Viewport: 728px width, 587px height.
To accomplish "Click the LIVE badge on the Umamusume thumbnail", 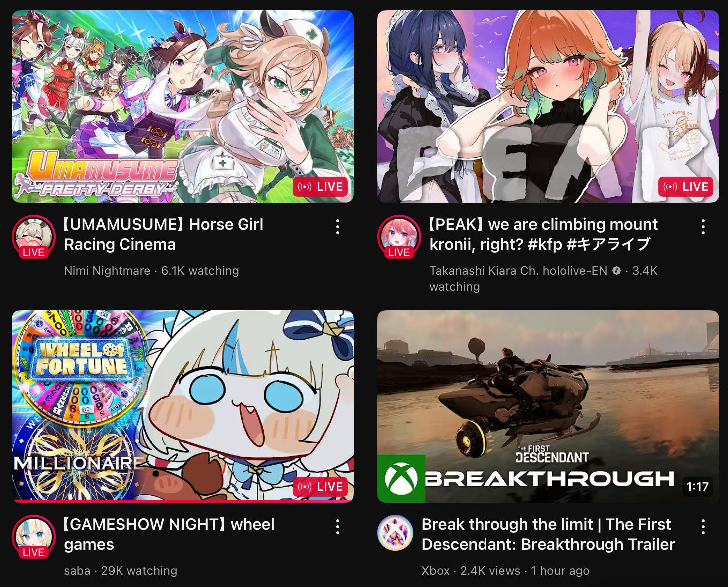I will pos(320,187).
